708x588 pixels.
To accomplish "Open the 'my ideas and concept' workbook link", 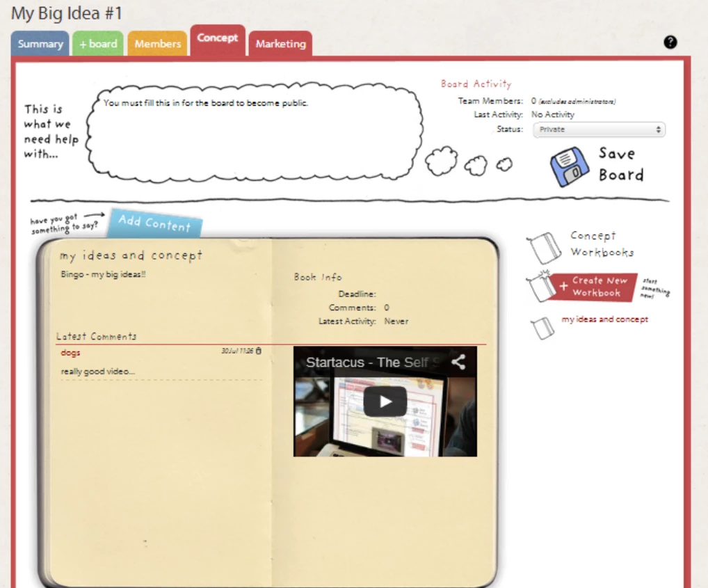I will pyautogui.click(x=604, y=319).
